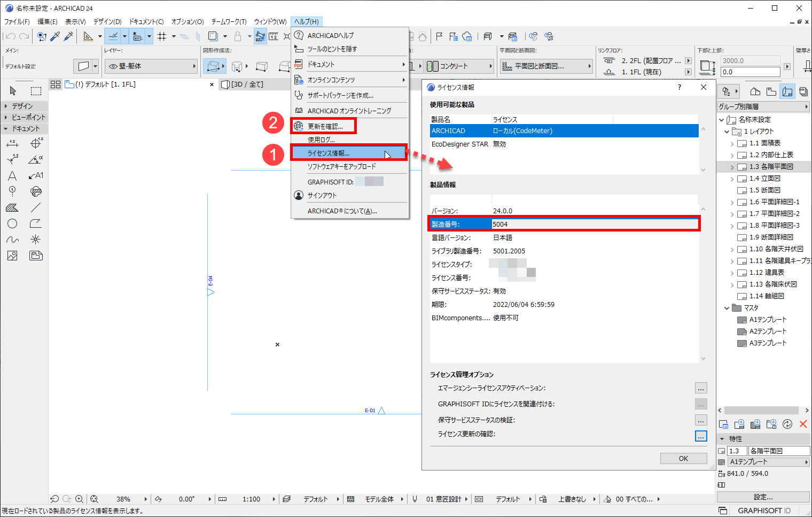Select the Grid Element tool

[x=12, y=191]
